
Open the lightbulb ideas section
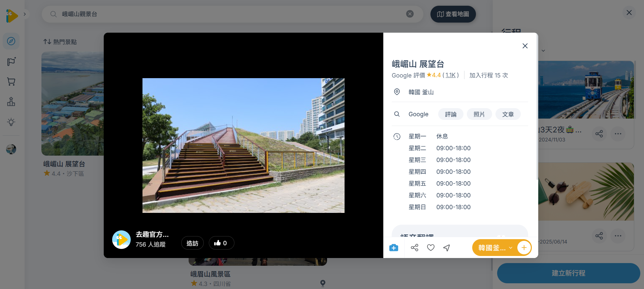click(11, 122)
